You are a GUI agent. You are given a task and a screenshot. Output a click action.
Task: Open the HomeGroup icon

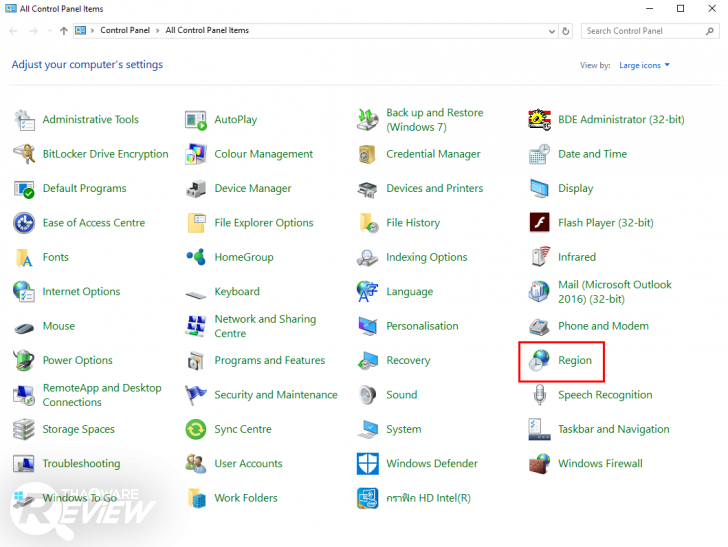click(196, 257)
